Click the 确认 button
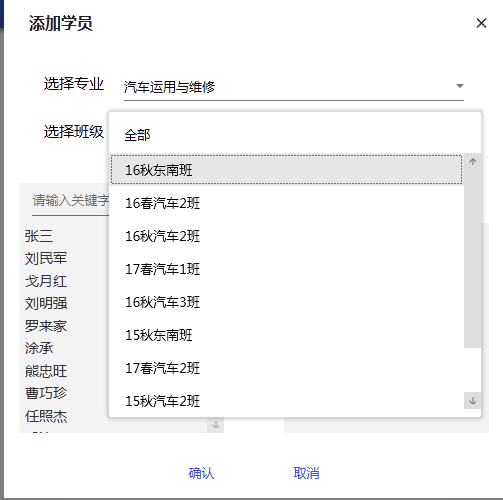This screenshot has width=503, height=500. click(201, 473)
